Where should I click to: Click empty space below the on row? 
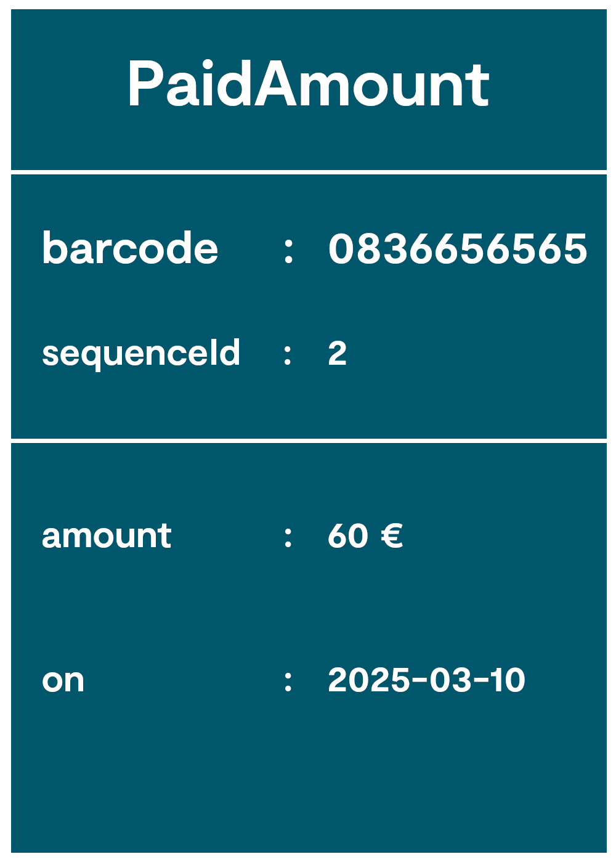click(x=308, y=776)
